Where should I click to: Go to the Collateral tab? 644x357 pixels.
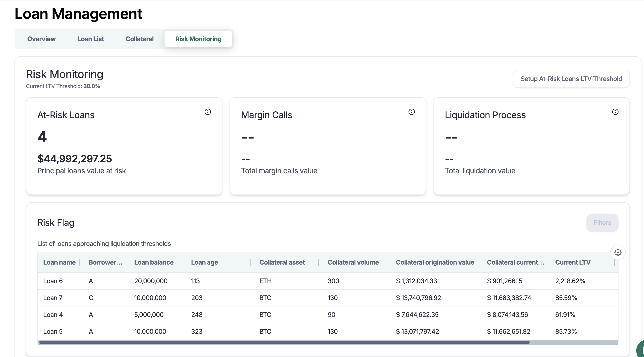click(x=139, y=39)
